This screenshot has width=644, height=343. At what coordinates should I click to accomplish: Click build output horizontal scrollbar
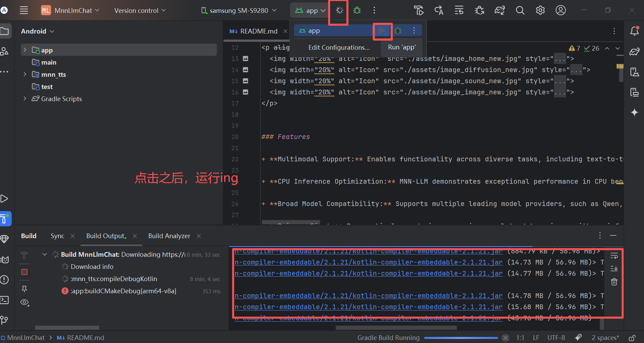[396, 327]
